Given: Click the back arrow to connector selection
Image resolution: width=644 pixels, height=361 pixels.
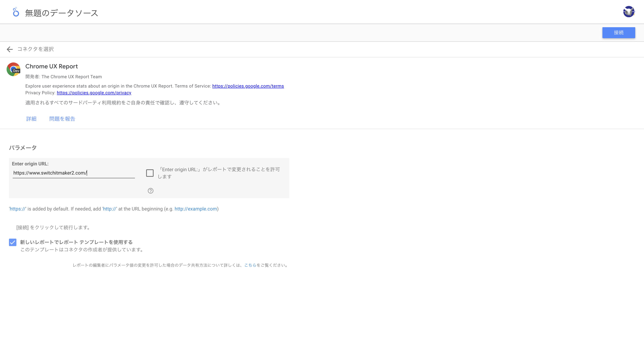Looking at the screenshot, I should (x=10, y=49).
